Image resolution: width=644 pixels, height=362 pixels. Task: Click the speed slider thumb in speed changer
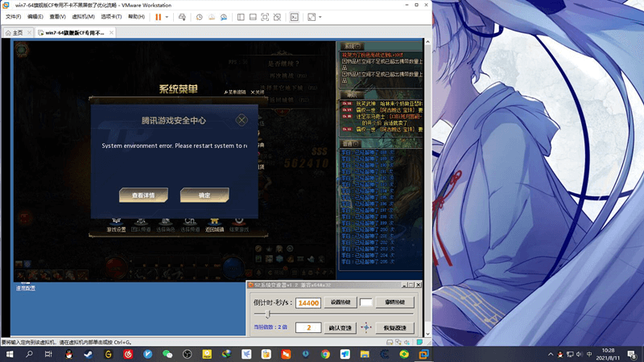pos(268,314)
